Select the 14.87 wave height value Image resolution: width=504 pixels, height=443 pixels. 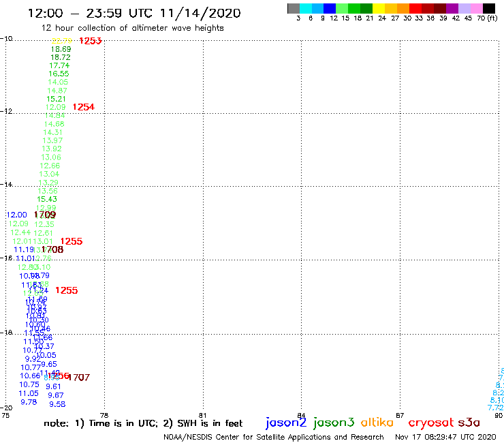pyautogui.click(x=57, y=91)
